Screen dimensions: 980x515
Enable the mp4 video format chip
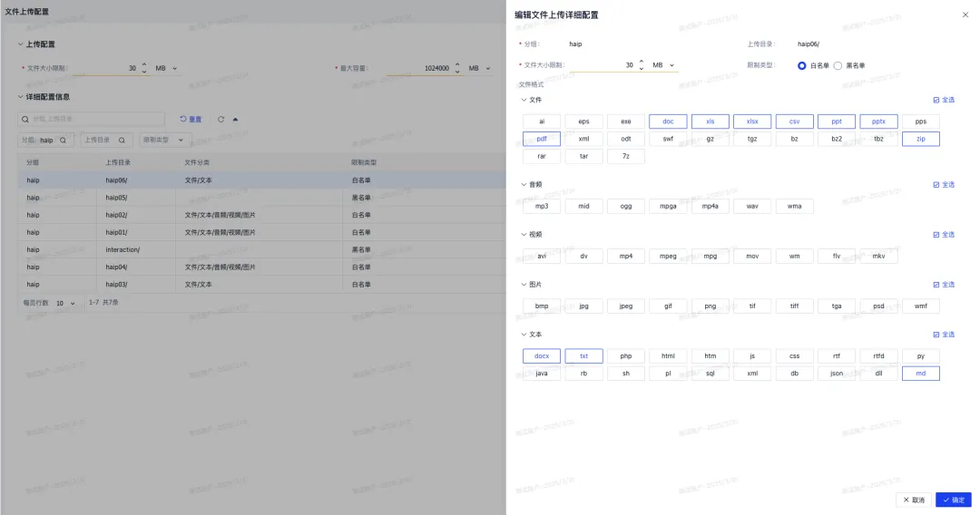tap(625, 256)
